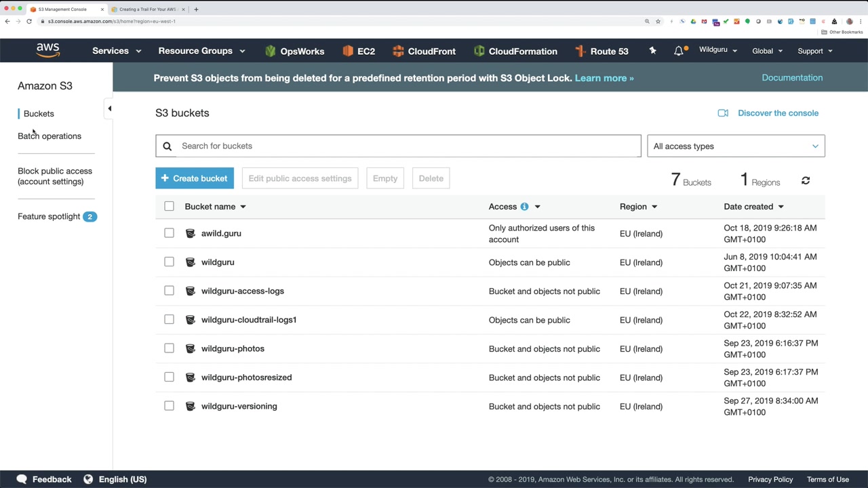Collapse the S3 sidebar with the arrow

(109, 108)
